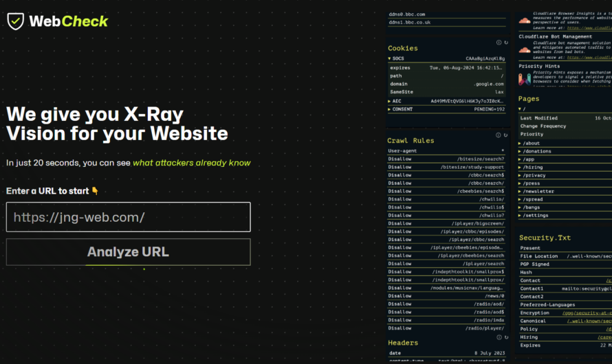Refresh the Headers card
Screen dimensions: 612x364
pyautogui.click(x=507, y=337)
